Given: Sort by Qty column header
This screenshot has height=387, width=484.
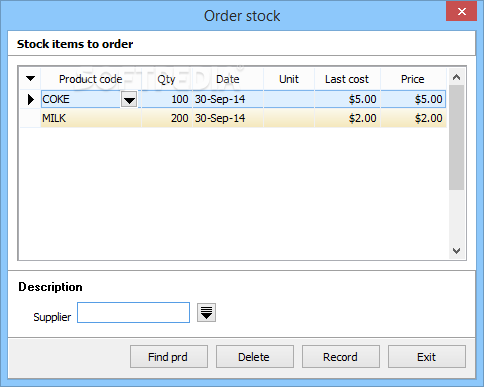Looking at the screenshot, I should [166, 79].
